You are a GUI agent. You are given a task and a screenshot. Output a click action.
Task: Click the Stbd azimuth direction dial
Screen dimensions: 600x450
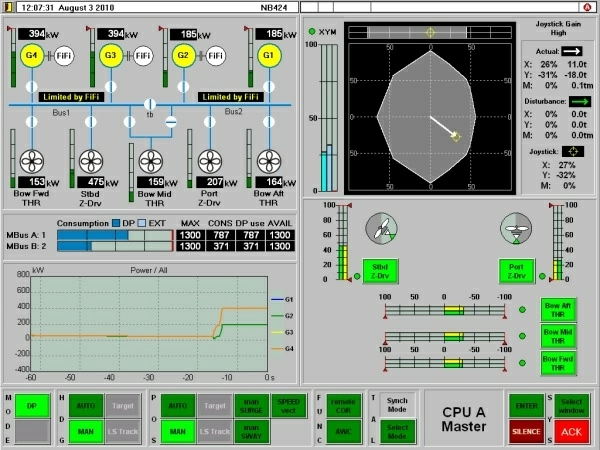pyautogui.click(x=379, y=229)
